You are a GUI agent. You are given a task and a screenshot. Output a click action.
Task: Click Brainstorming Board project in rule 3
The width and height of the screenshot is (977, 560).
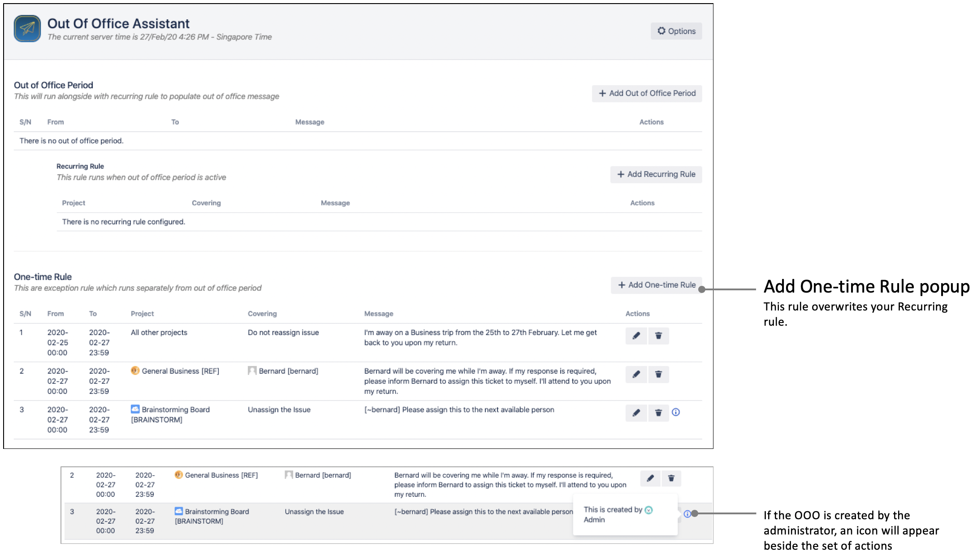175,410
